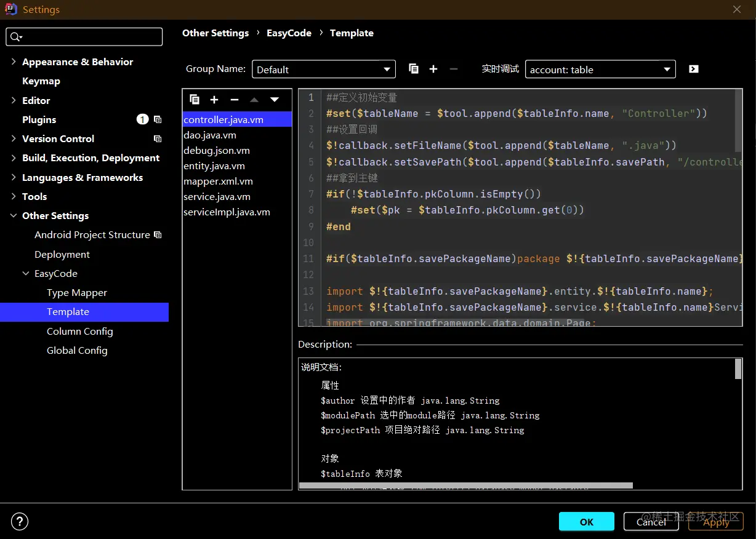Image resolution: width=756 pixels, height=539 pixels.
Task: Copy the selected template file in list toolbar
Action: click(195, 99)
